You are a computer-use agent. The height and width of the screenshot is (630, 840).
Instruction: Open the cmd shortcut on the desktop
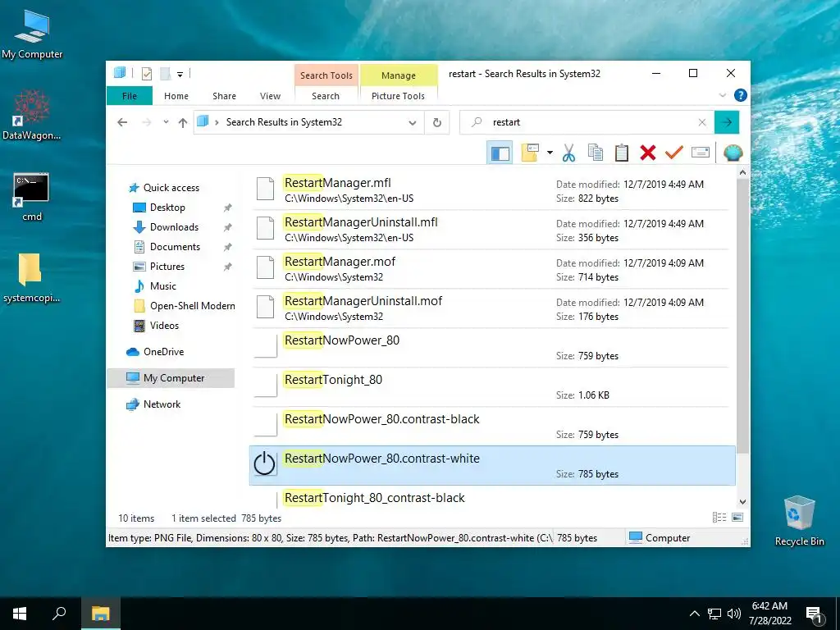32,197
